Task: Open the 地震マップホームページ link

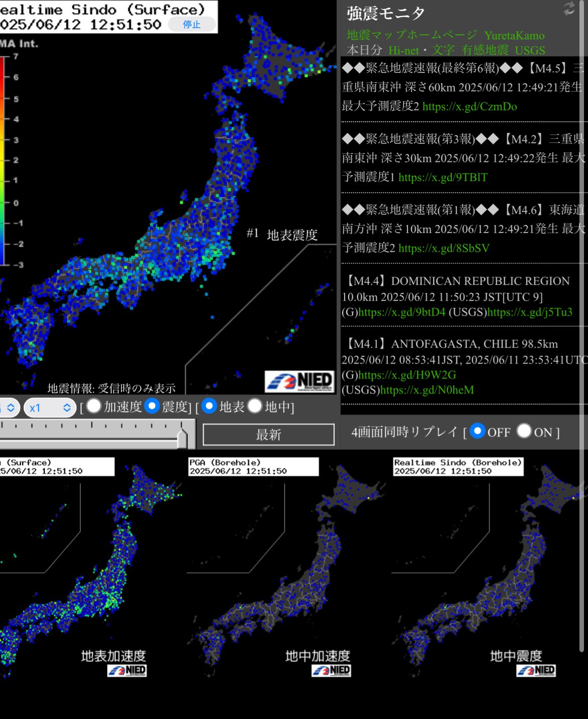Action: 412,35
